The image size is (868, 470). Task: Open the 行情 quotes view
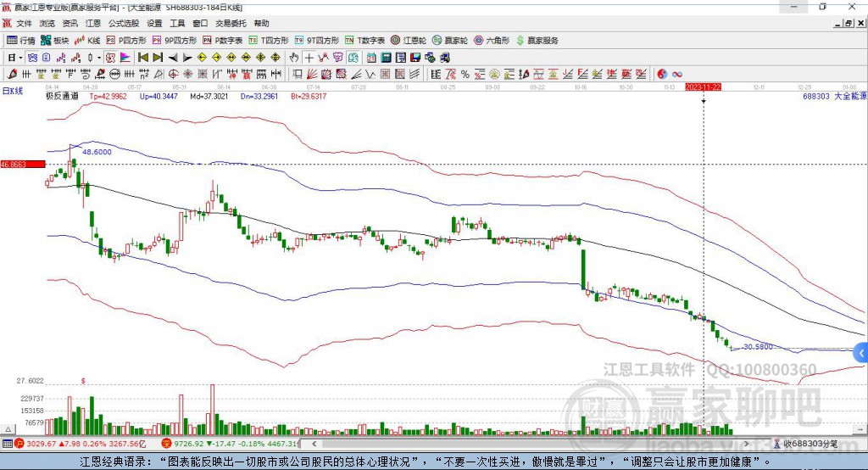(x=21, y=41)
